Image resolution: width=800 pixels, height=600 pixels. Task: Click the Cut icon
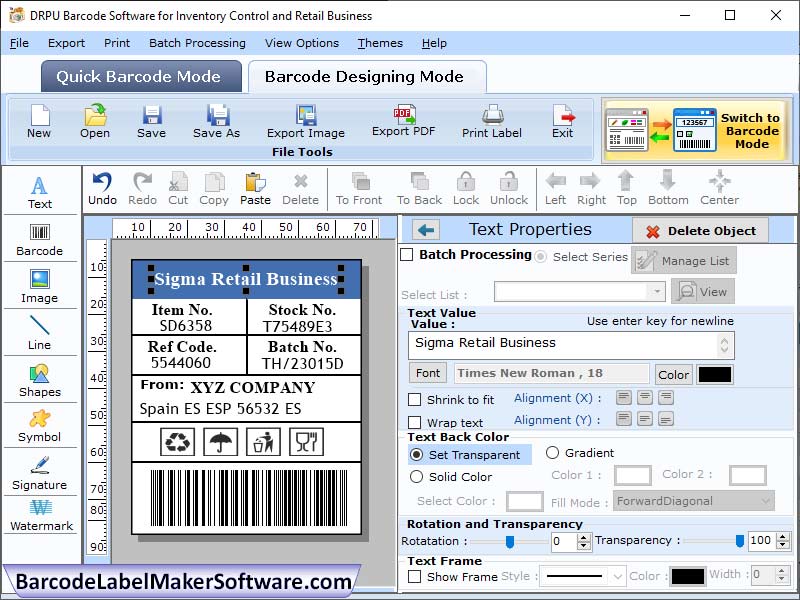coord(178,189)
